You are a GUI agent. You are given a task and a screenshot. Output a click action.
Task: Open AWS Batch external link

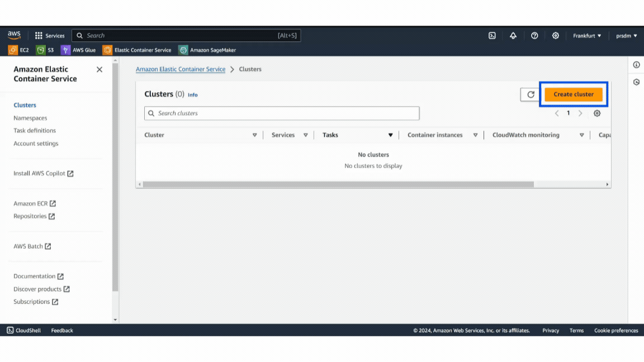point(32,246)
